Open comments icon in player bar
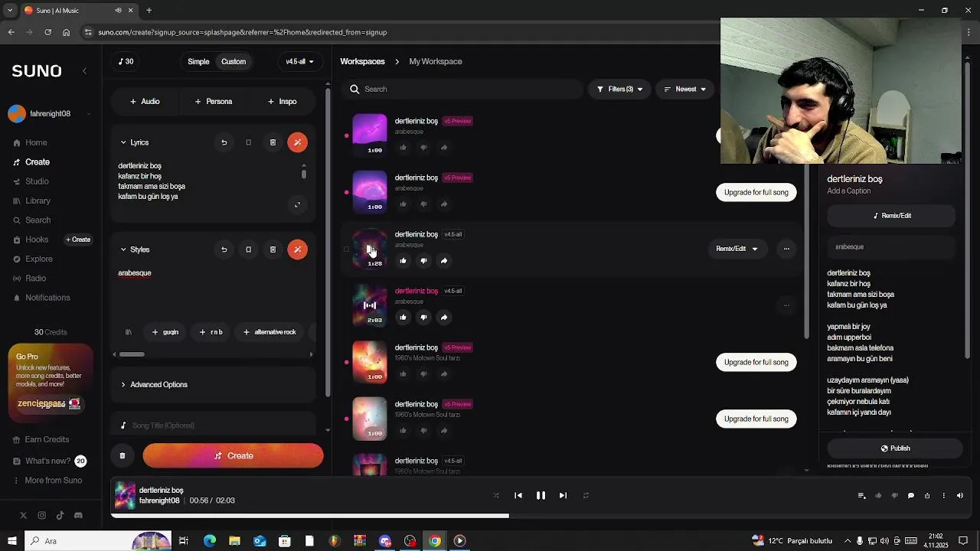Screen dimensions: 980x551 point(911,496)
